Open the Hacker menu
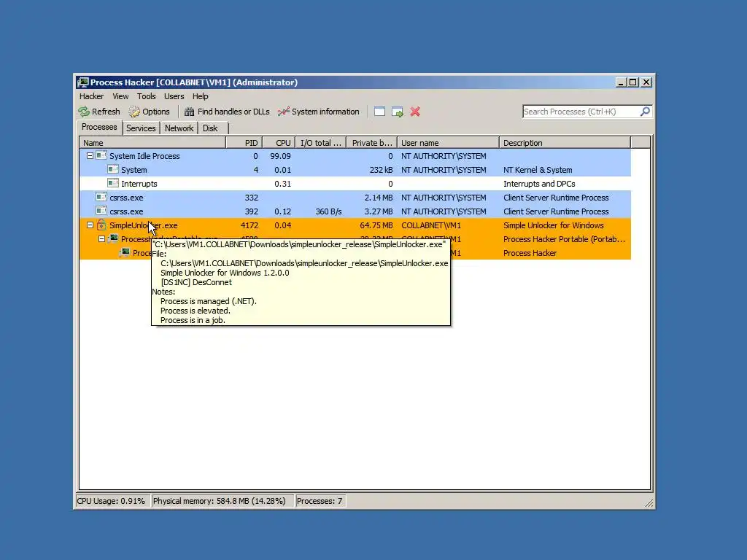This screenshot has width=747, height=560. click(x=91, y=96)
